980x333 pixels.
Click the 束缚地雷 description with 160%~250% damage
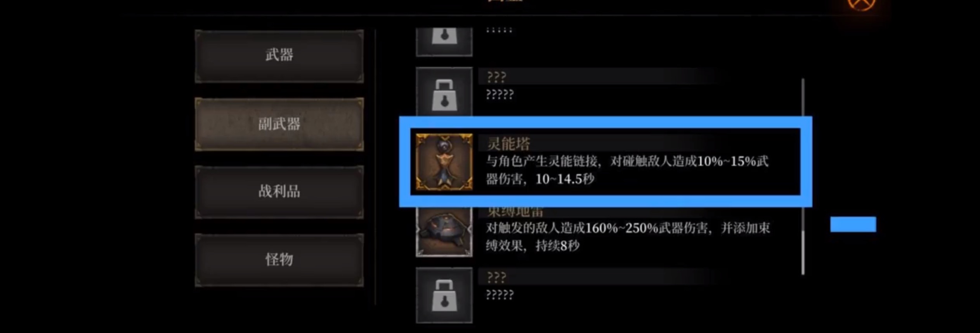click(x=628, y=237)
